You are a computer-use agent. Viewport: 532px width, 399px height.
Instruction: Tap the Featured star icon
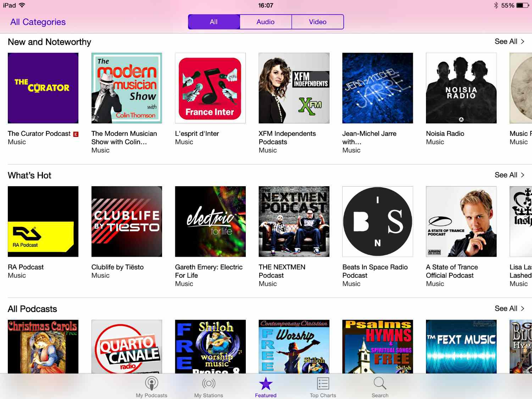click(266, 383)
